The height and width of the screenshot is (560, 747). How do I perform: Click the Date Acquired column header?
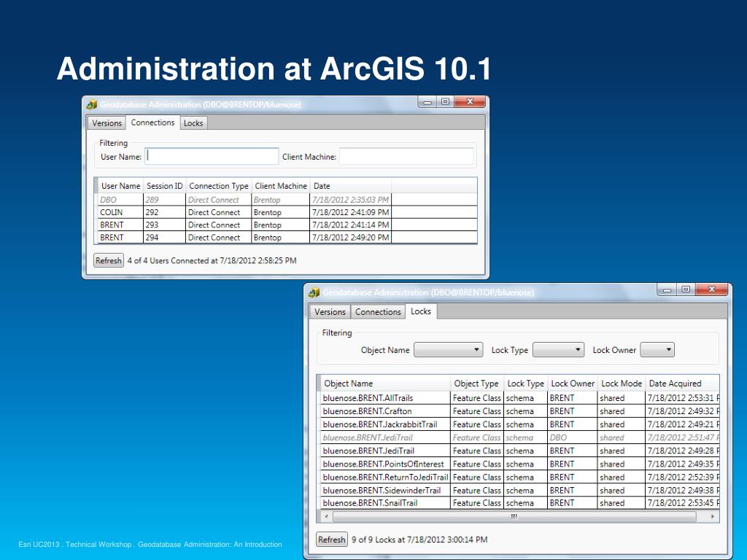[x=682, y=384]
